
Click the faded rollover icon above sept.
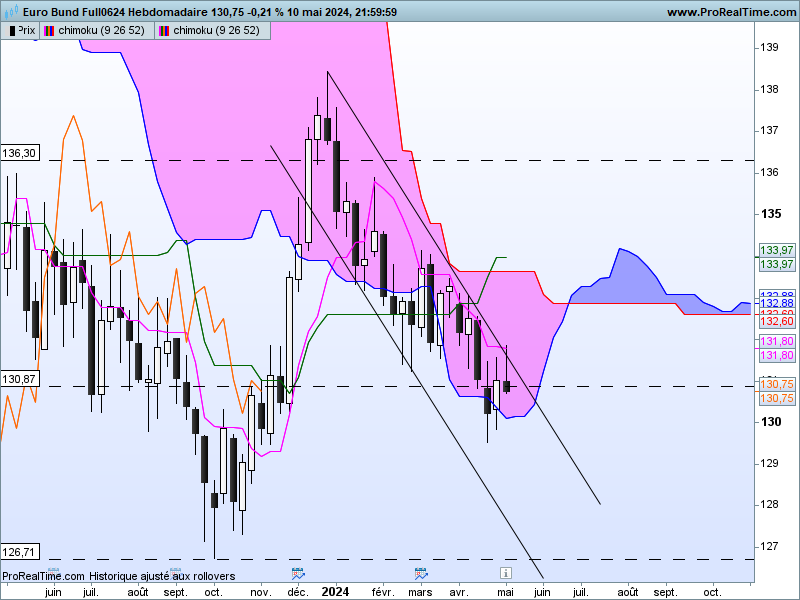pyautogui.click(x=176, y=572)
